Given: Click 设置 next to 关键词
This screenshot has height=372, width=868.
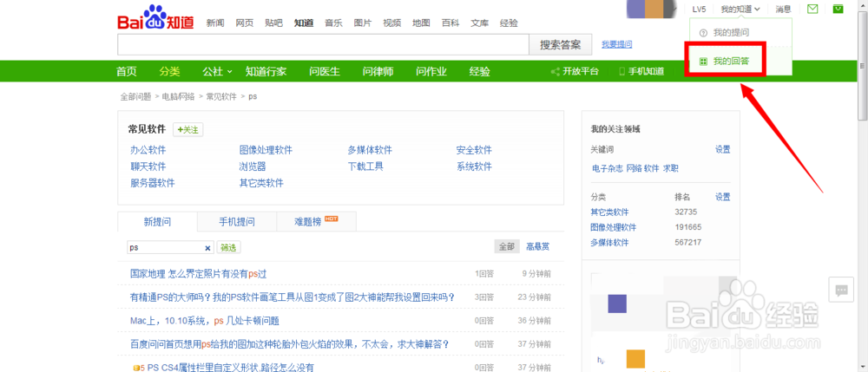Looking at the screenshot, I should pos(722,149).
